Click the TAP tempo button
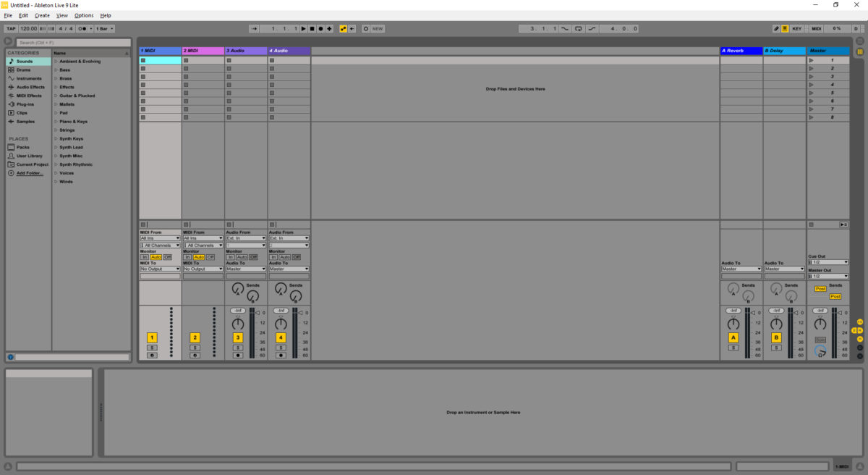Screen dimensions: 868x475 tap(11, 28)
